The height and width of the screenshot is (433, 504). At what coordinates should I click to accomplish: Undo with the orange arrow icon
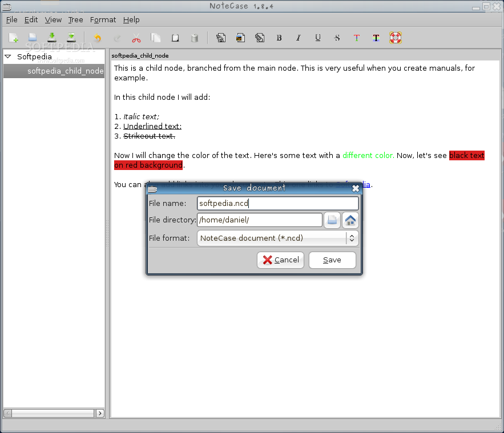[x=98, y=38]
